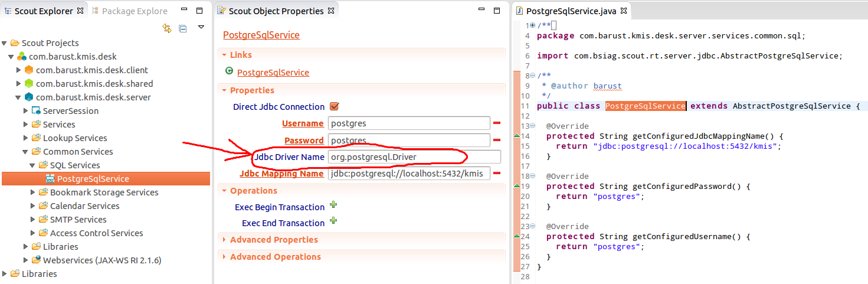Image resolution: width=868 pixels, height=284 pixels.
Task: Add Exec Begin Transaction with green plus
Action: tap(333, 205)
